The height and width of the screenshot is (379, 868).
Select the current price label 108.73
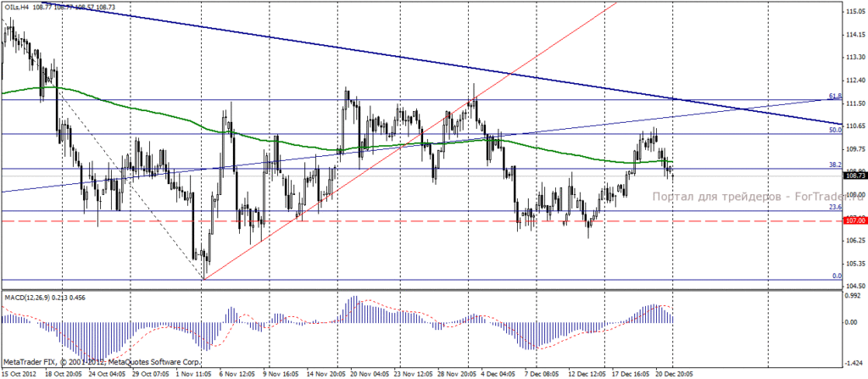(x=854, y=176)
